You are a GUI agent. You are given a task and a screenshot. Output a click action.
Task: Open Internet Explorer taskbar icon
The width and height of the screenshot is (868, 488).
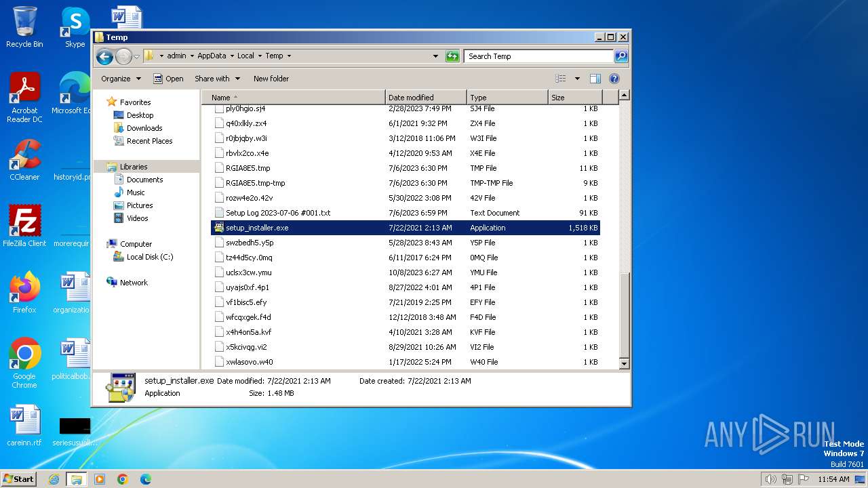54,479
